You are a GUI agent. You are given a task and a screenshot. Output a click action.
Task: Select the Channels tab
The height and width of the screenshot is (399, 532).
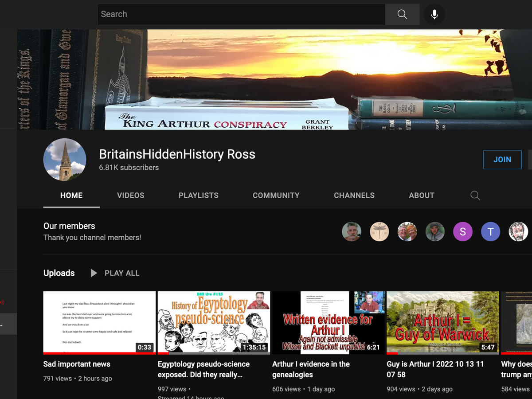(x=354, y=196)
